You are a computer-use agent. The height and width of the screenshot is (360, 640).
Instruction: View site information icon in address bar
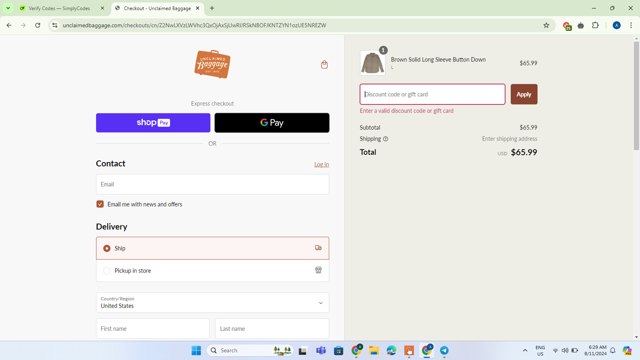(x=55, y=25)
